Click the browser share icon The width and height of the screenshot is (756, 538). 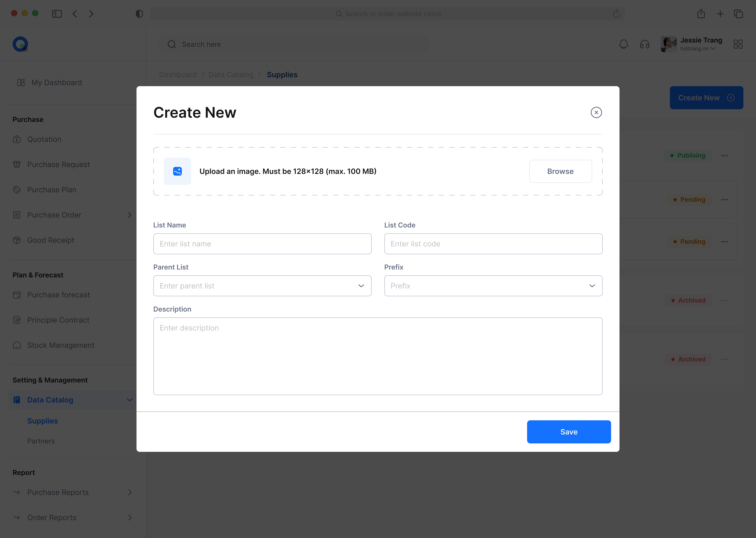click(701, 14)
